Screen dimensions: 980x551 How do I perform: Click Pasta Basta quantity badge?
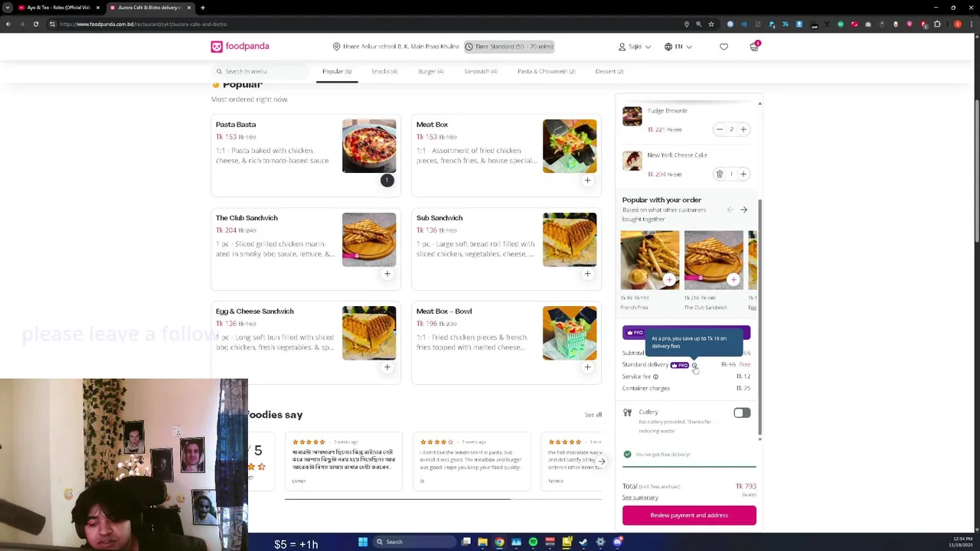coord(387,181)
